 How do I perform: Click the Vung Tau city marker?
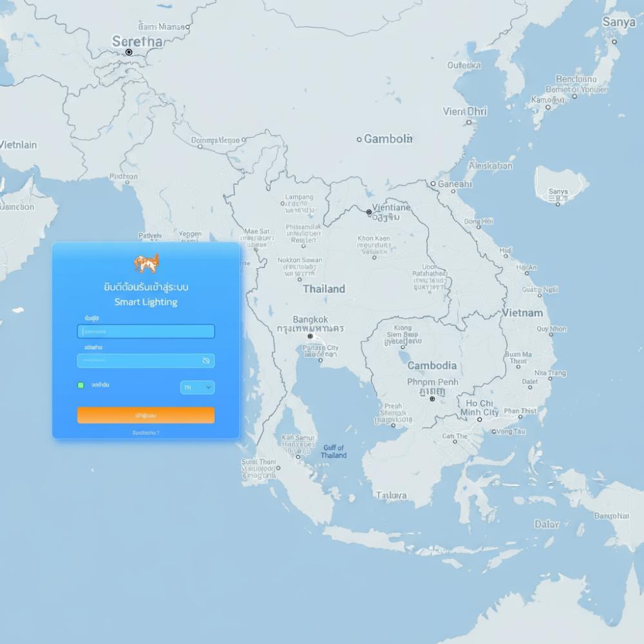[x=494, y=431]
